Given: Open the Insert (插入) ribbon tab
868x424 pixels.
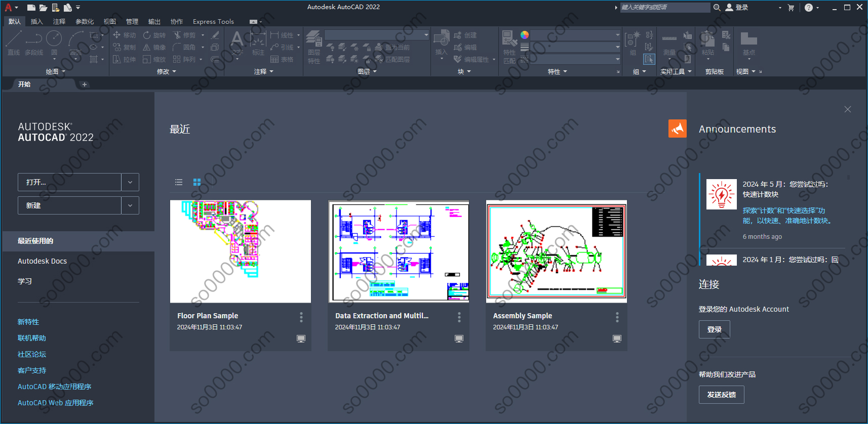Looking at the screenshot, I should [36, 21].
